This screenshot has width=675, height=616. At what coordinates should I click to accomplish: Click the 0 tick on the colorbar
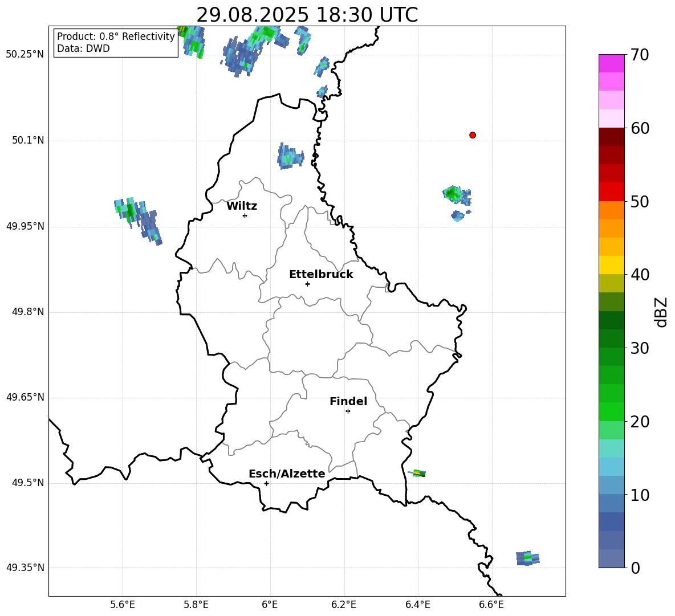point(635,568)
